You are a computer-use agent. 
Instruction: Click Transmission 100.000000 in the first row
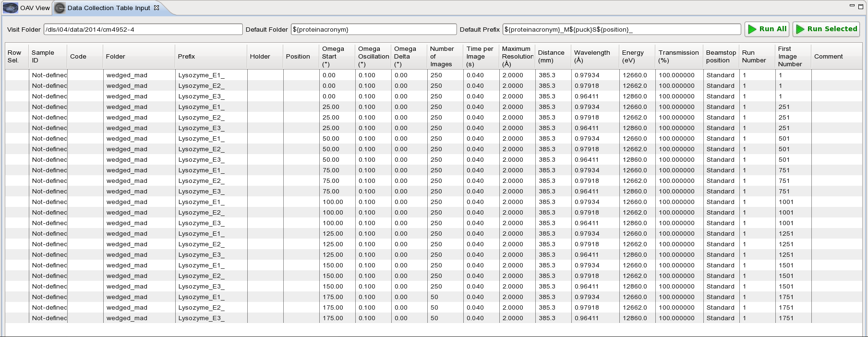(676, 75)
